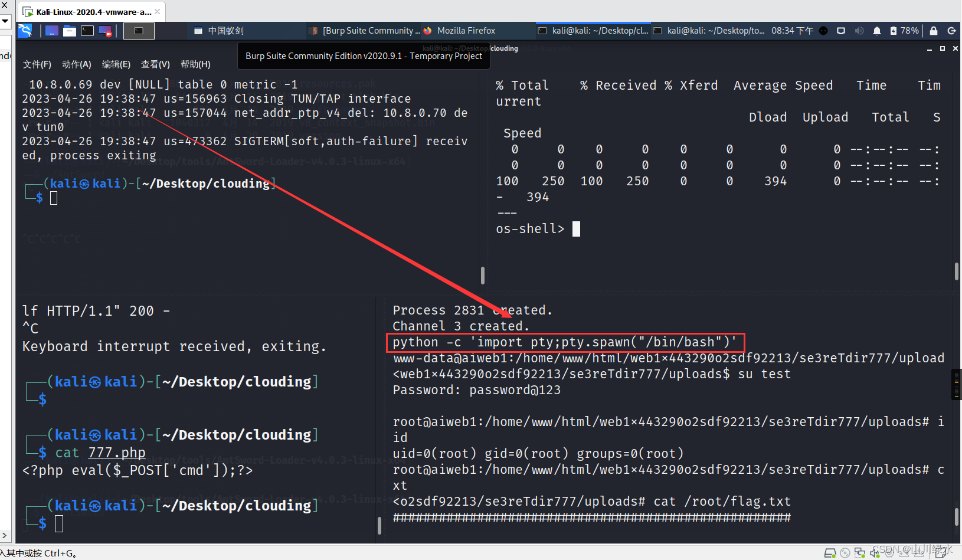Click the bottom-left pane last prompt cursor
962x560 pixels.
coord(59,523)
